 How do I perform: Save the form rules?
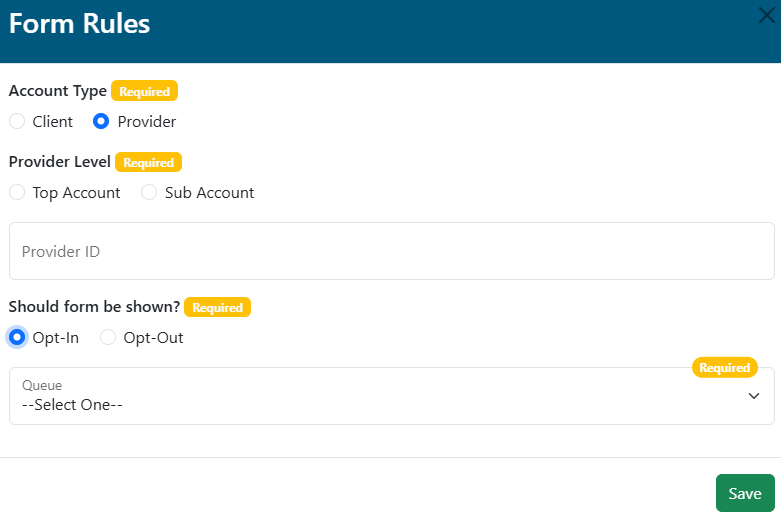(x=745, y=493)
